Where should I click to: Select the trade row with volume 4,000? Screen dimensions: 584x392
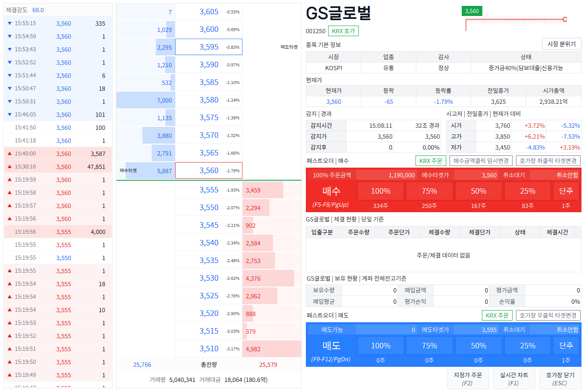[x=58, y=232]
